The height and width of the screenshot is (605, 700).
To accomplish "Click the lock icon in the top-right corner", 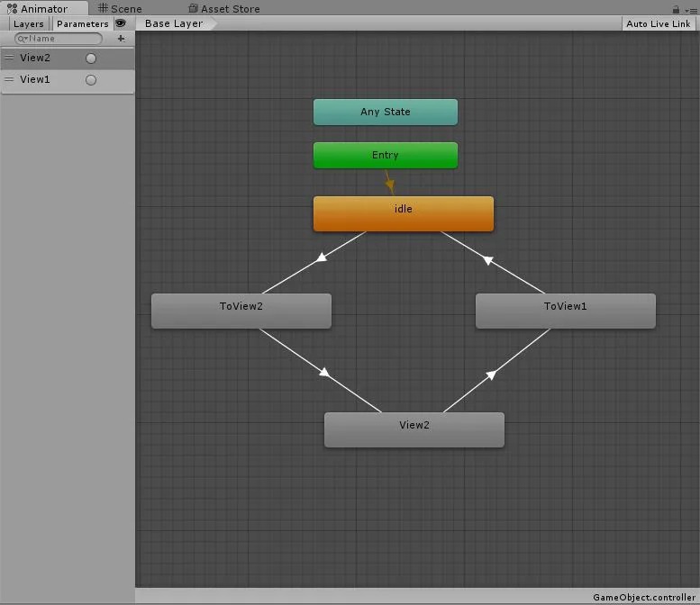I will 677,9.
